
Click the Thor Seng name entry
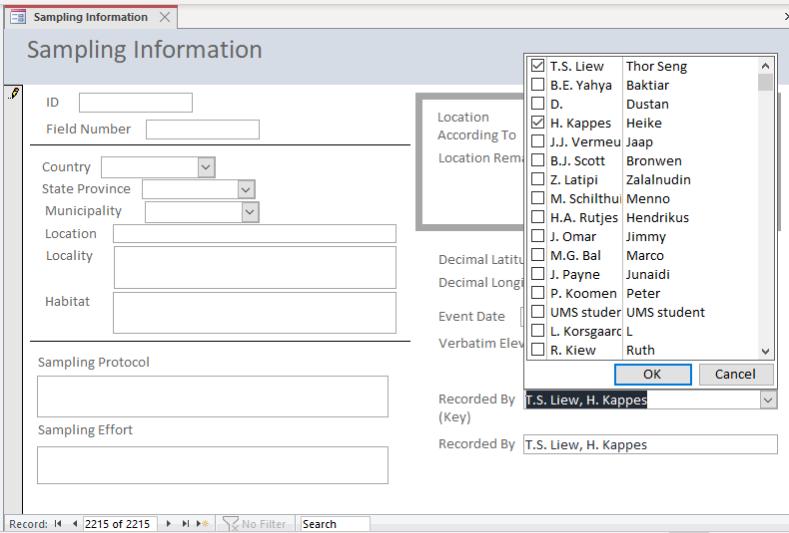pos(656,66)
